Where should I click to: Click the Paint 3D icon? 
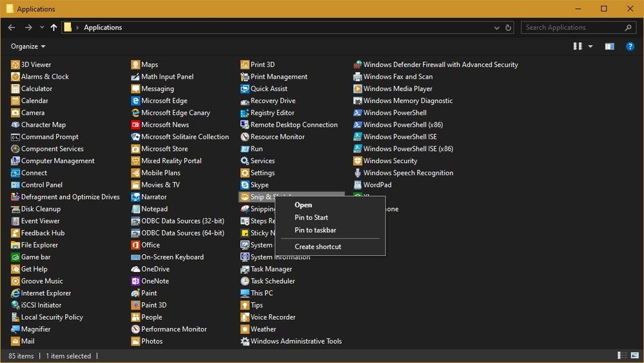tap(135, 305)
